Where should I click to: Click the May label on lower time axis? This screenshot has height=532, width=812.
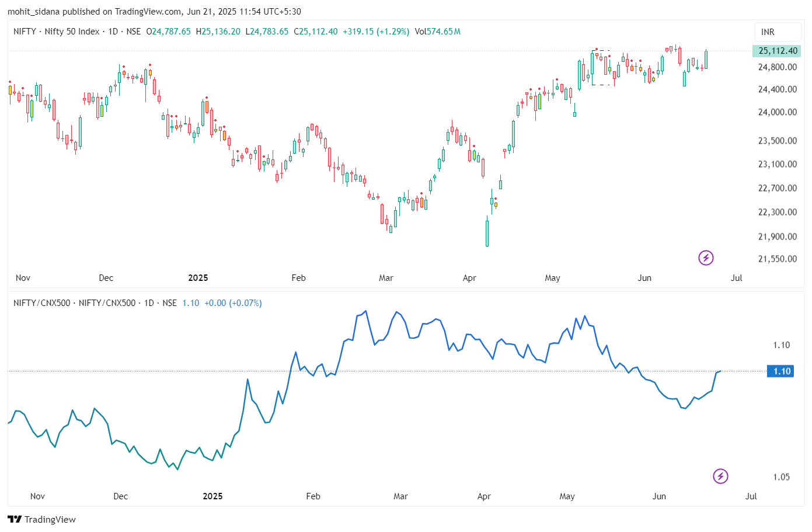pos(567,496)
